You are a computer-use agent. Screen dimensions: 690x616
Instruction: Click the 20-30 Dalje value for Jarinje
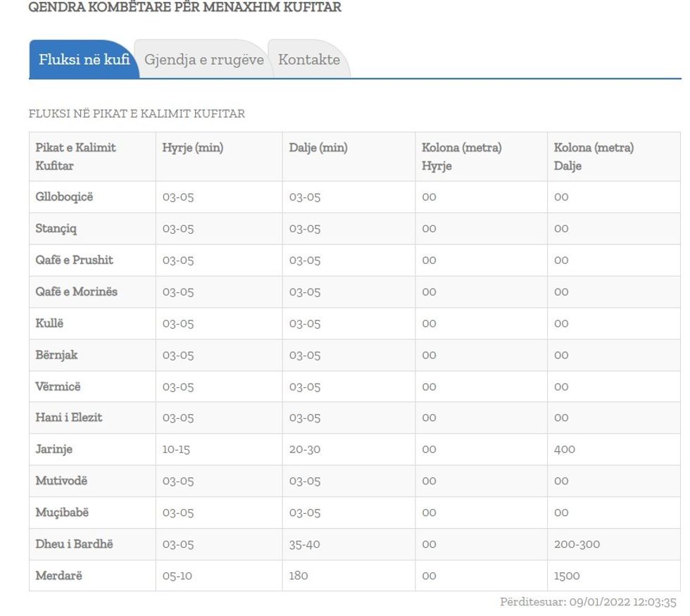point(304,449)
